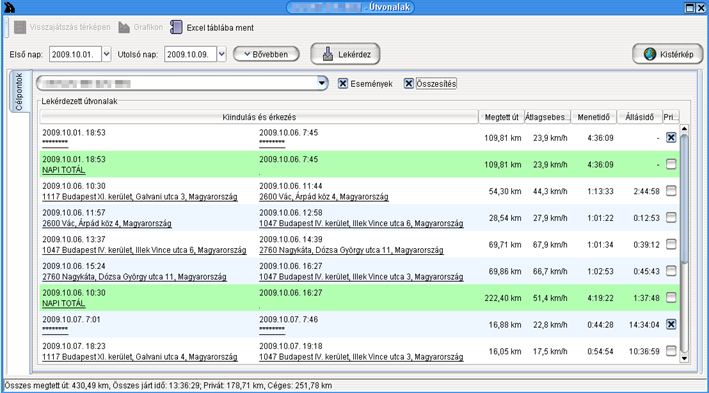Check private box on 222,40 km total row
Screen dimensions: 709x393
click(671, 298)
